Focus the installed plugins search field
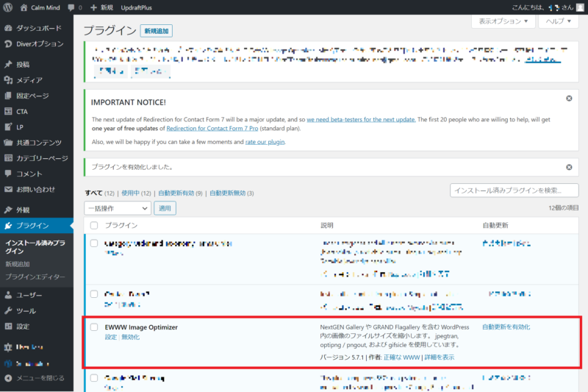 (514, 190)
